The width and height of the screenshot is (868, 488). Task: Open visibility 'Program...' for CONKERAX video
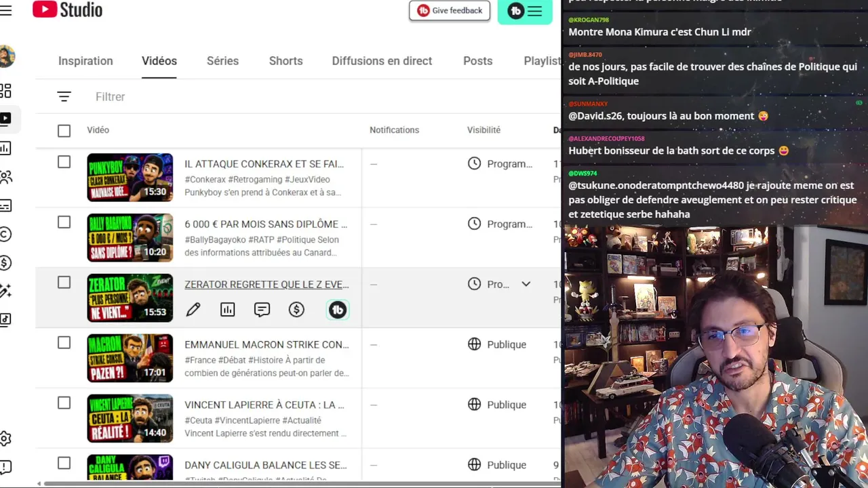509,164
